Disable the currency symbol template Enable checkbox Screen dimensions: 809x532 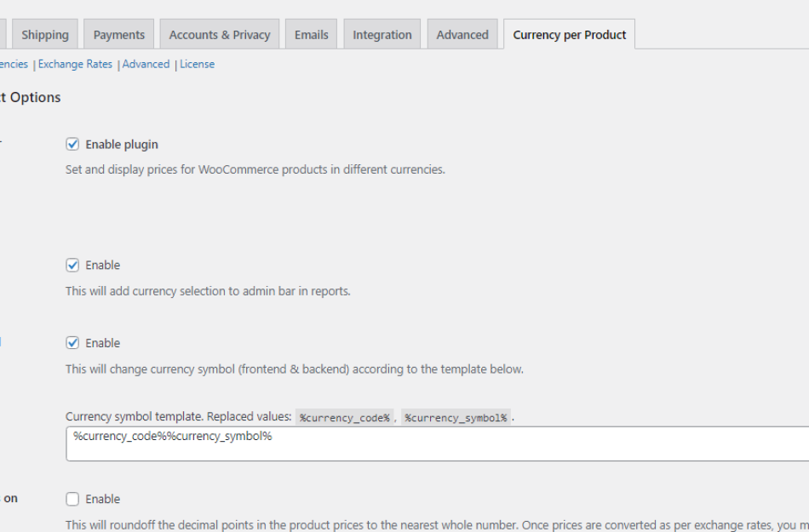click(73, 342)
